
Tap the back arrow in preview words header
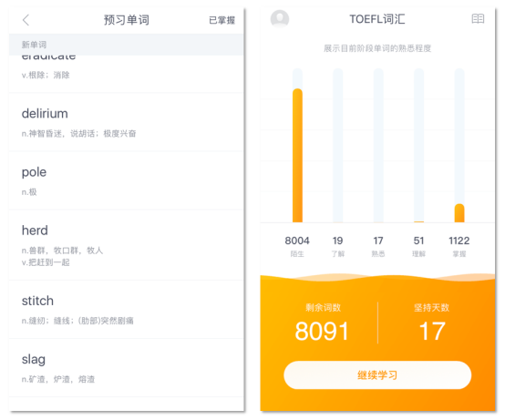tap(26, 20)
